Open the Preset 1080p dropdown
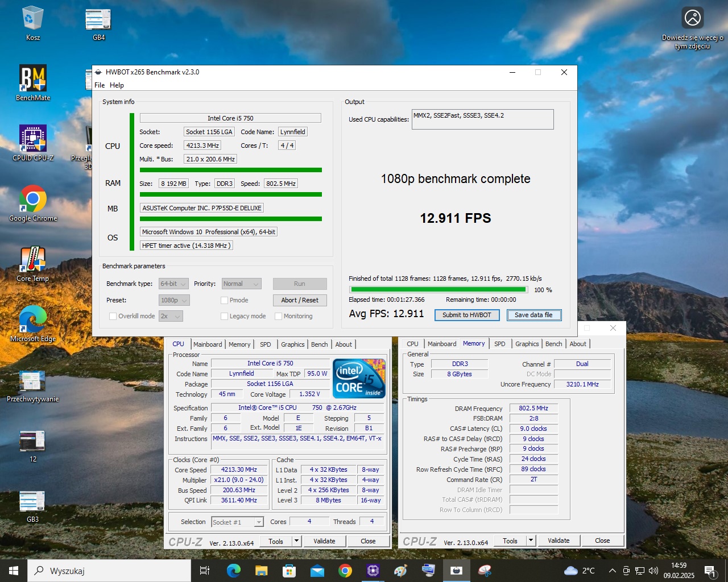The image size is (728, 582). pyautogui.click(x=174, y=300)
